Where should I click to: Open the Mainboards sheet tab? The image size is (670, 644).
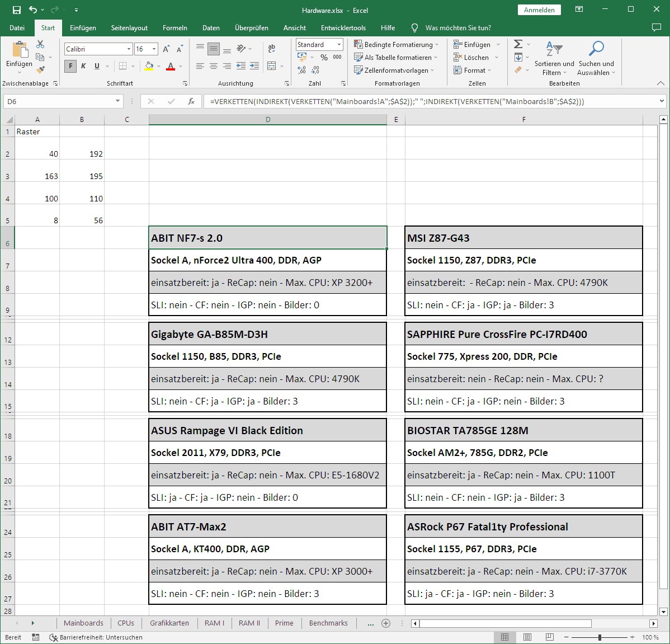[x=83, y=623]
